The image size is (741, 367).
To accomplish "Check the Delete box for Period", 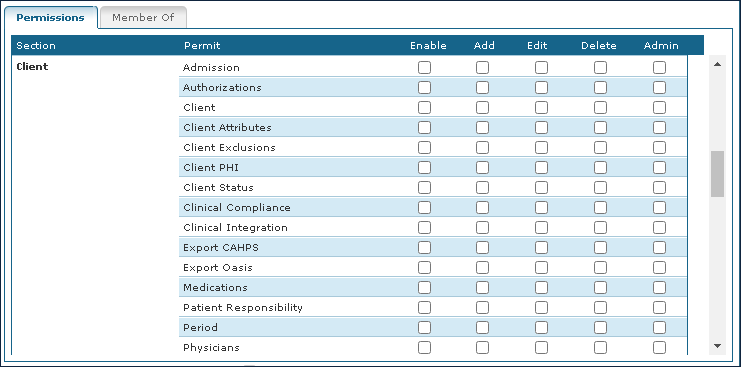I will pos(600,328).
